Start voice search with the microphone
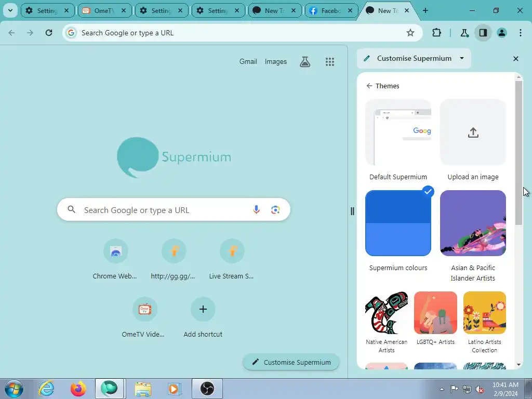 [x=256, y=210]
